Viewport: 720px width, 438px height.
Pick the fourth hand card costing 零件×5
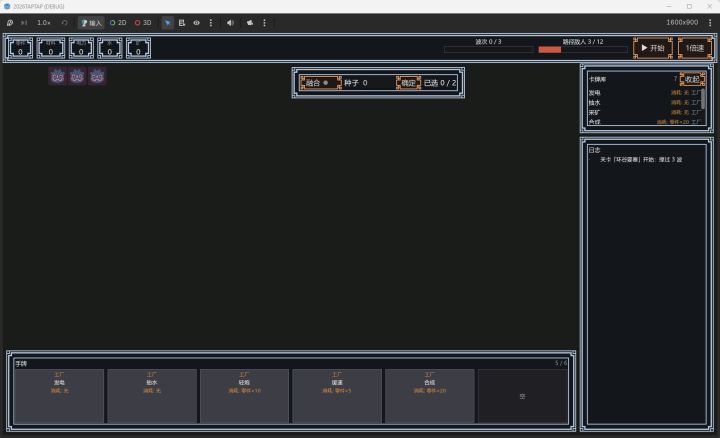point(337,396)
